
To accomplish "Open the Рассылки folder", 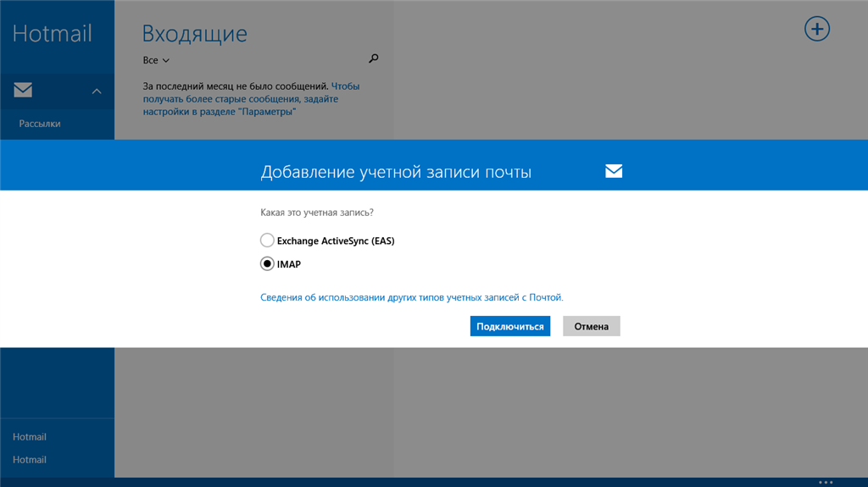I will pos(40,124).
